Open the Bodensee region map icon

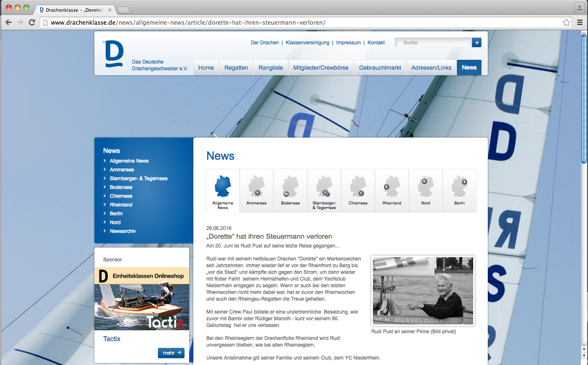pos(290,187)
